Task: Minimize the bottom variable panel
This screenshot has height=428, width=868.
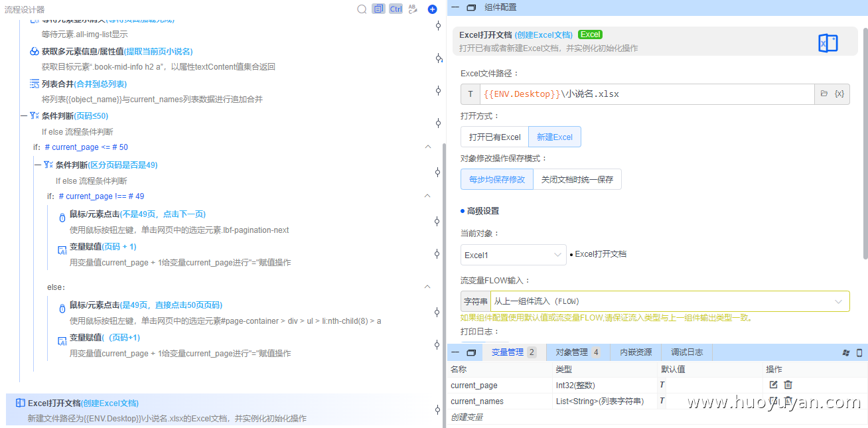Action: coord(456,352)
